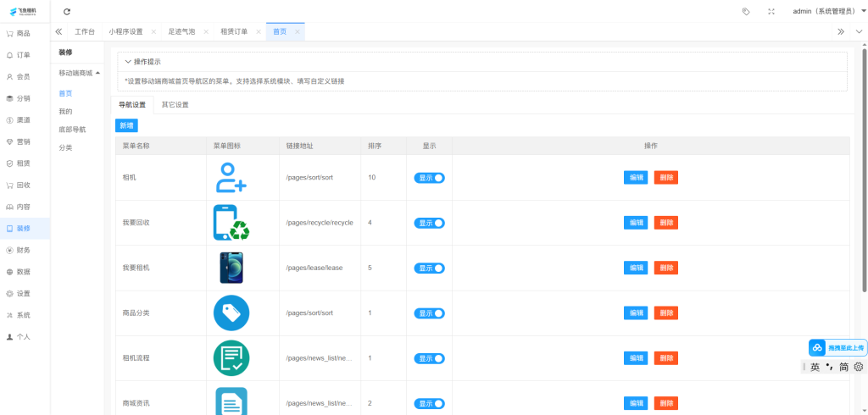
Task: Delete the 我要回收 menu row
Action: coord(666,223)
